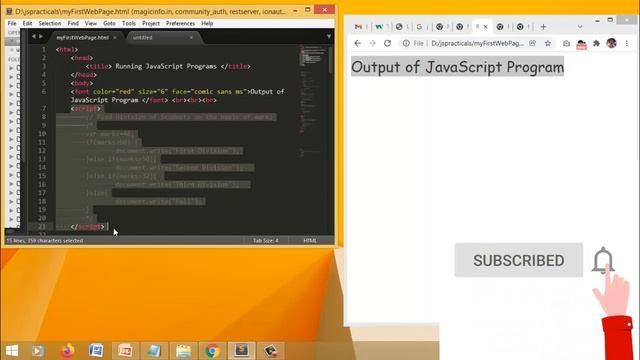Open the Windows Start button
The width and height of the screenshot is (640, 360).
12,351
